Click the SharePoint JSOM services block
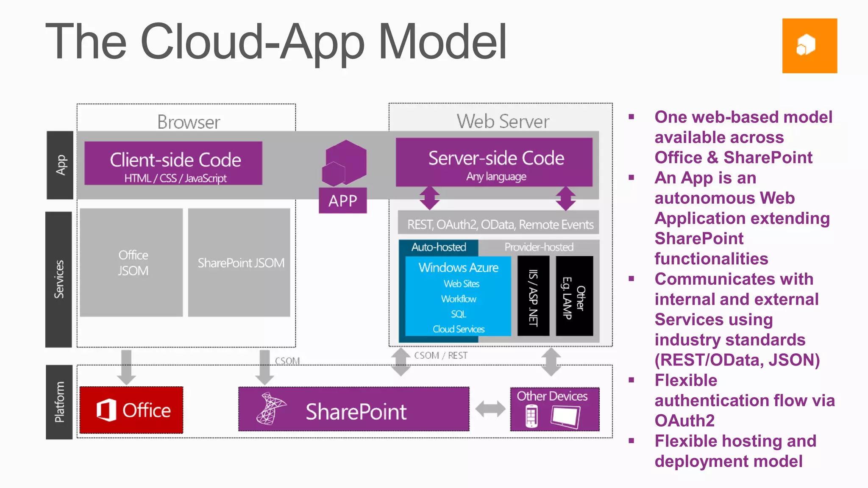868x488 pixels. coord(239,263)
